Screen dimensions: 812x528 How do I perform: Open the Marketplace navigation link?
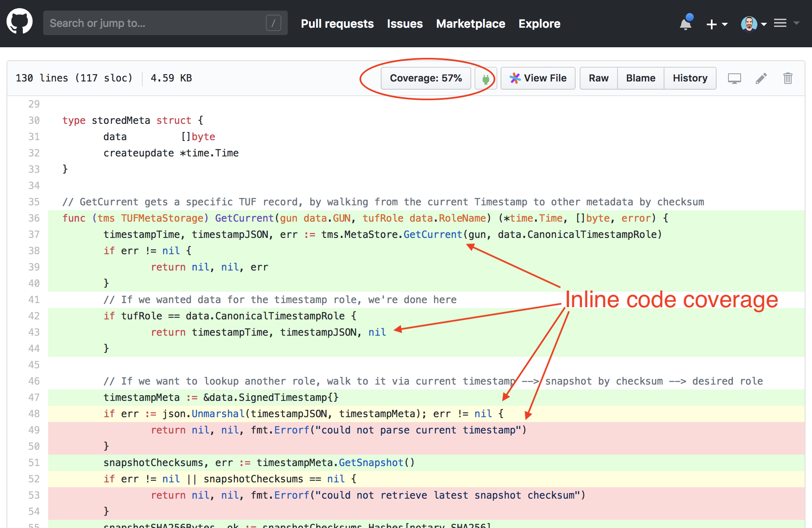click(471, 24)
